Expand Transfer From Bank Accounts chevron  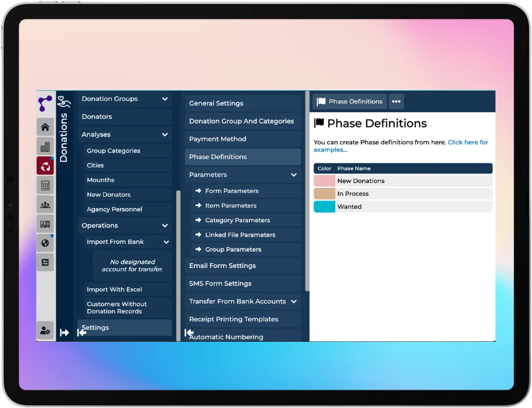pos(293,301)
